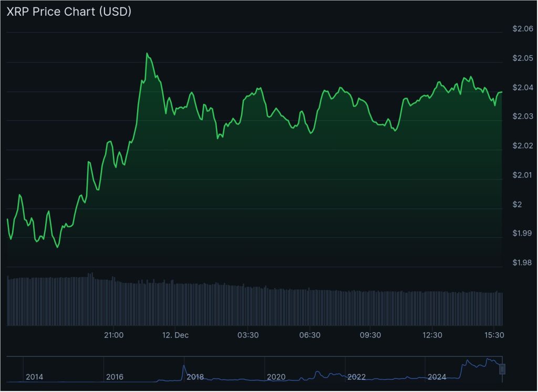The image size is (538, 392).
Task: Select 2024 in the navigator timeline
Action: pyautogui.click(x=437, y=377)
